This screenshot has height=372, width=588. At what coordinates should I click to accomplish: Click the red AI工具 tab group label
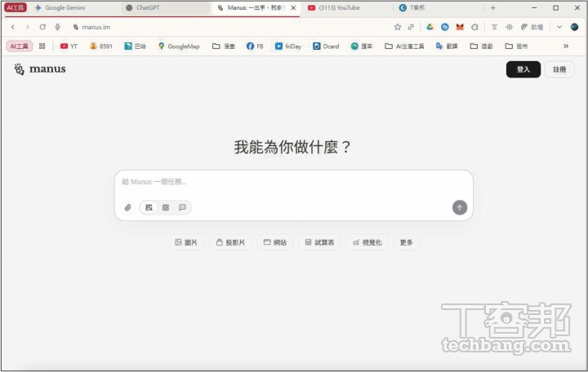(16, 7)
